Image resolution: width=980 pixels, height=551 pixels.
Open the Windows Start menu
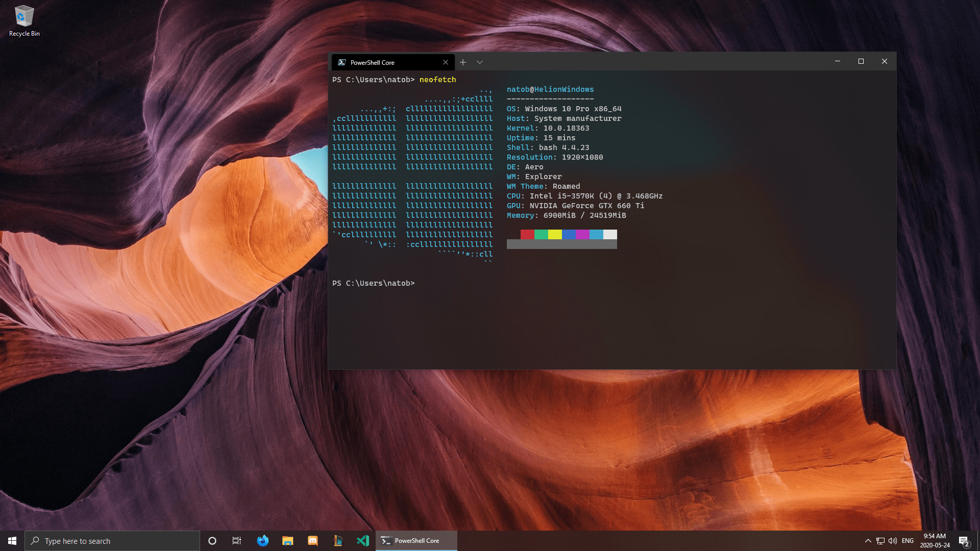click(12, 541)
